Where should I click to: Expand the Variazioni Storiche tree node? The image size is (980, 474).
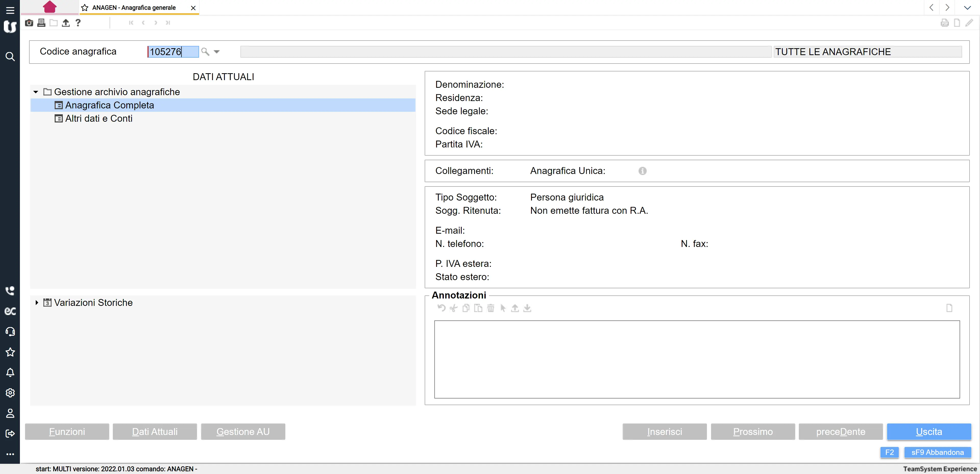[36, 302]
